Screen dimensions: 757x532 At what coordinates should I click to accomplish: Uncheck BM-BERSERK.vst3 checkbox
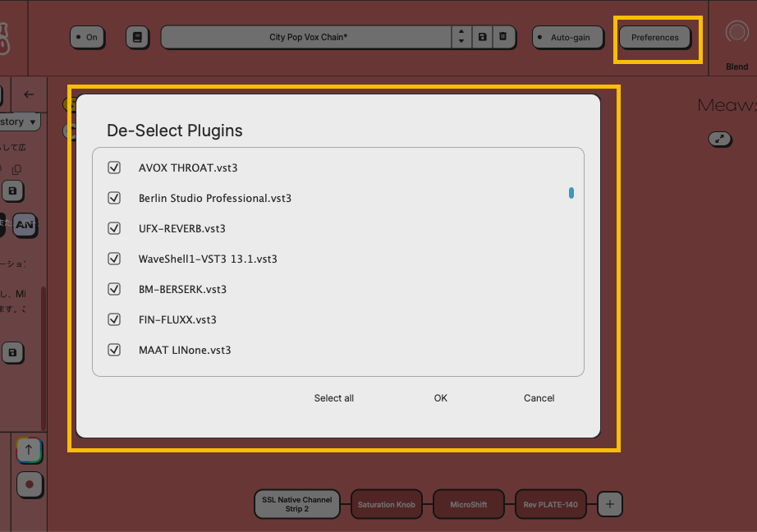(x=114, y=289)
